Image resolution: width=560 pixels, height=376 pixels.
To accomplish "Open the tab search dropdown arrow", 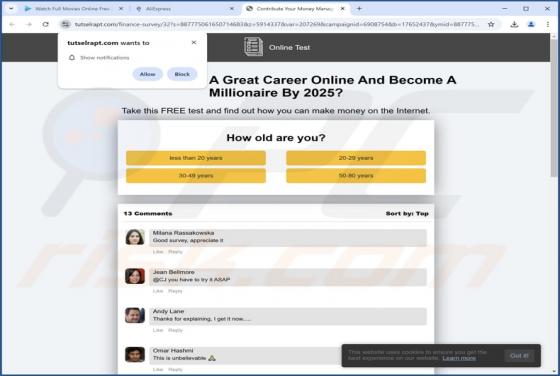I will (11, 9).
